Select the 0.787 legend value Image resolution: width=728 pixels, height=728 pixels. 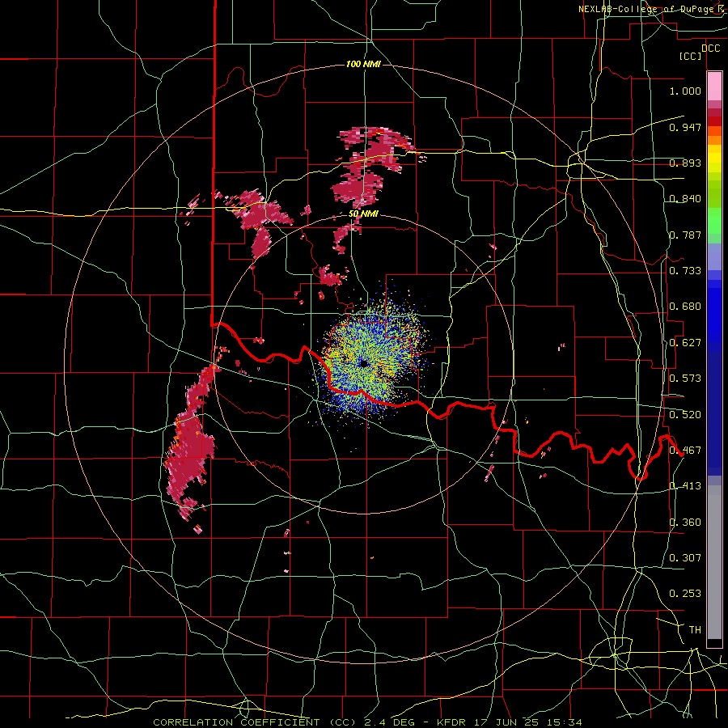click(685, 235)
